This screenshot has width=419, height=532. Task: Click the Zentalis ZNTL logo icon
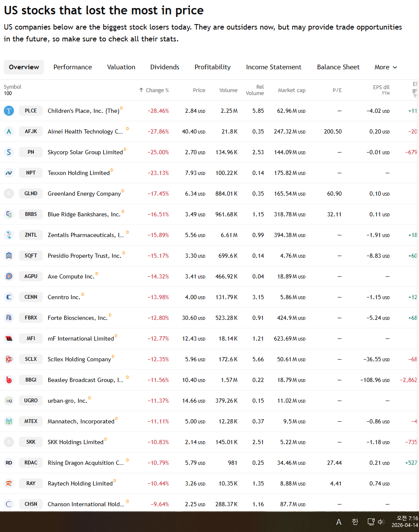(9, 235)
